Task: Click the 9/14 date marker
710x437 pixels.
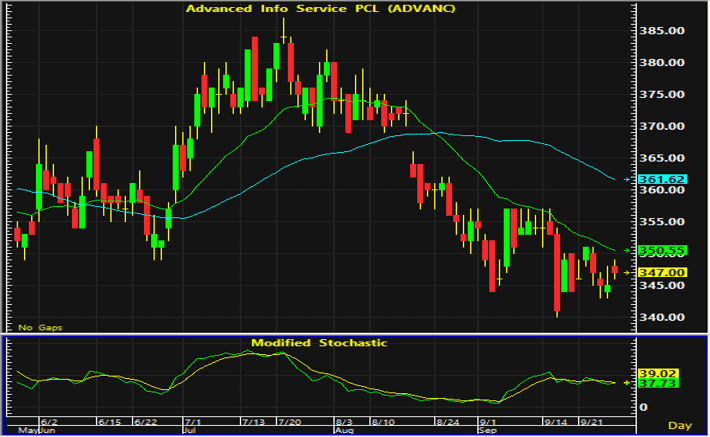Action: [x=556, y=422]
